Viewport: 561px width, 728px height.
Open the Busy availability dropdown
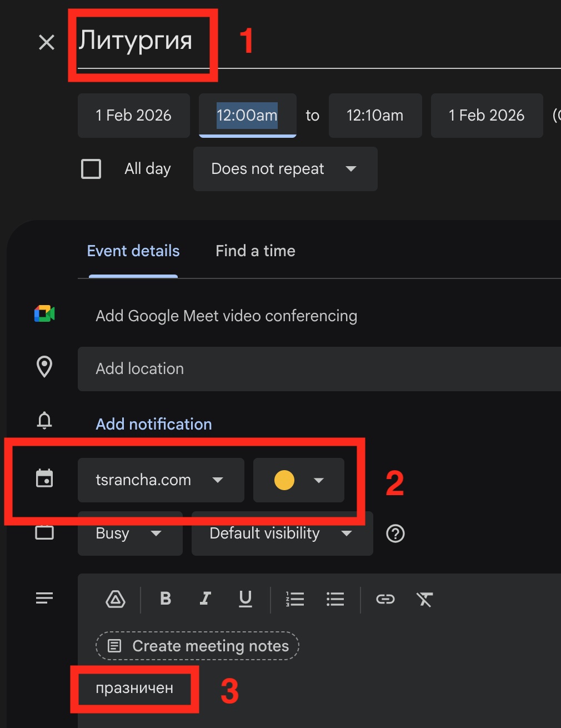pyautogui.click(x=130, y=533)
